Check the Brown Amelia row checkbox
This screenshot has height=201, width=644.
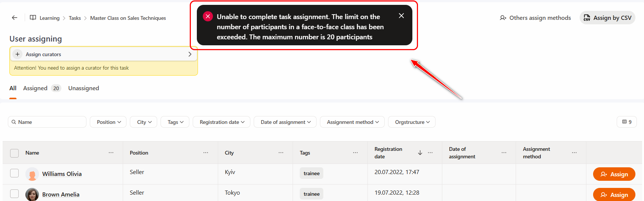tap(15, 194)
